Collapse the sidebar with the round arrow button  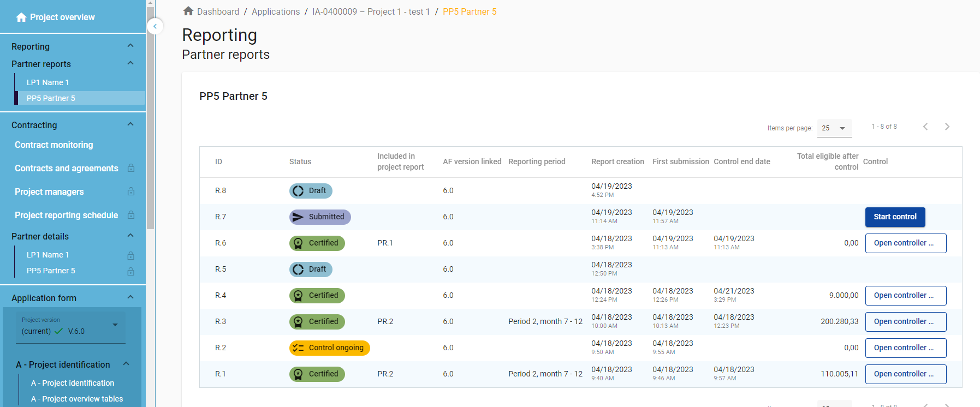pyautogui.click(x=155, y=26)
